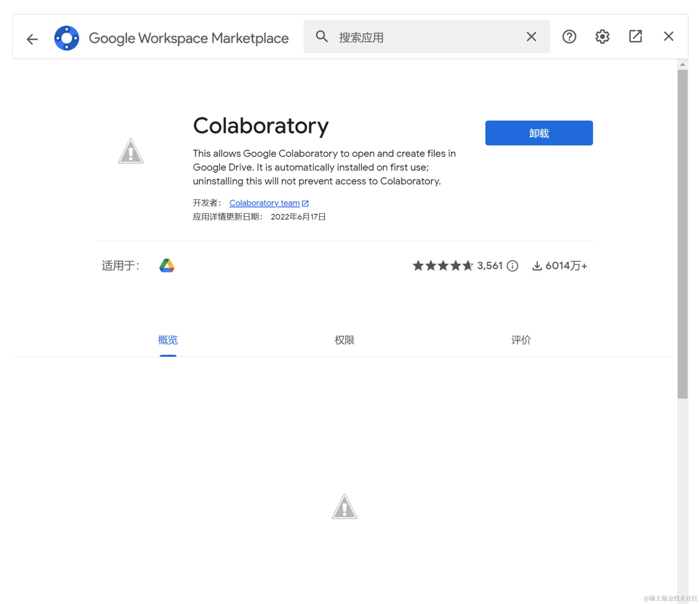Focus the 搜索应用 search field
Image resolution: width=700 pixels, height=604 pixels.
[426, 37]
